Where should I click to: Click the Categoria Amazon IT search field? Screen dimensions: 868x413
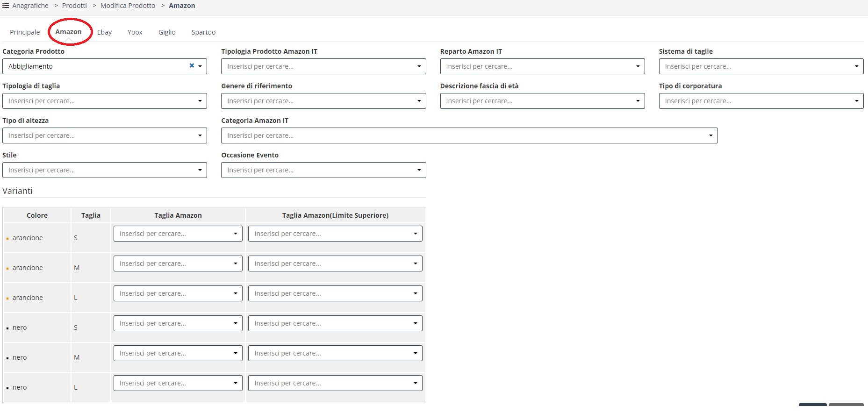[x=463, y=135]
